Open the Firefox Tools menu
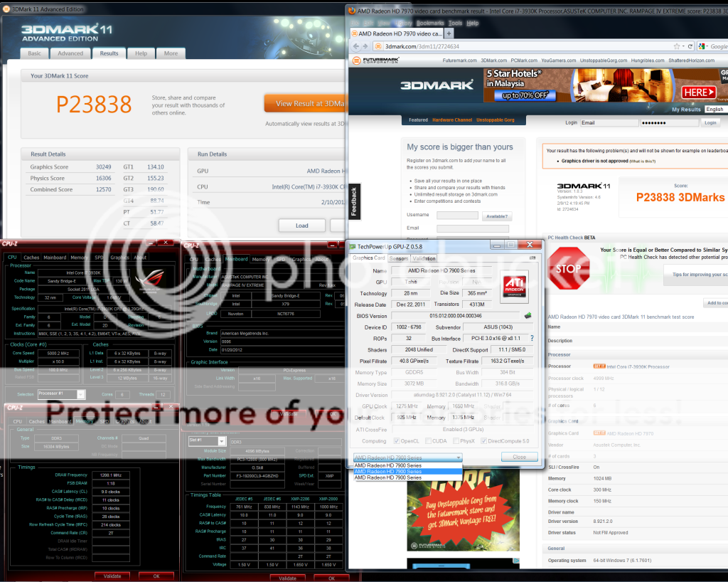Viewport: 728px width, 582px height. [456, 23]
